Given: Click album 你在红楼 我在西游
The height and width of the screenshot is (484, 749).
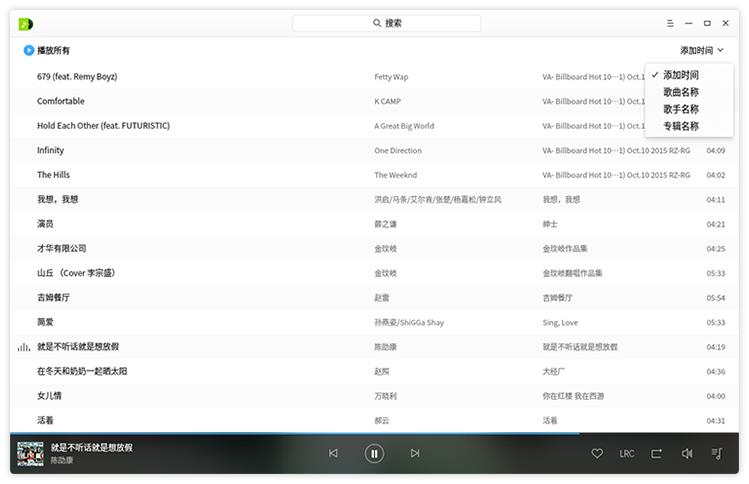Looking at the screenshot, I should (573, 396).
